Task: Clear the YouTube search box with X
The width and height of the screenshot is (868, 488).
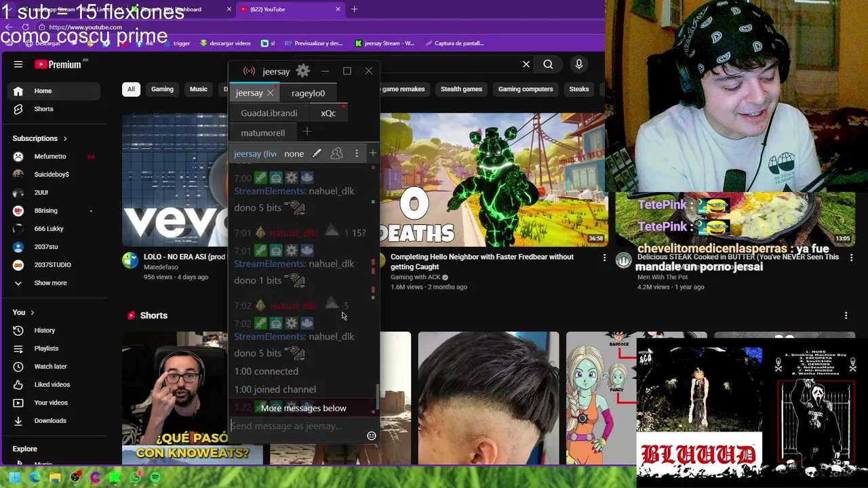Action: point(526,64)
